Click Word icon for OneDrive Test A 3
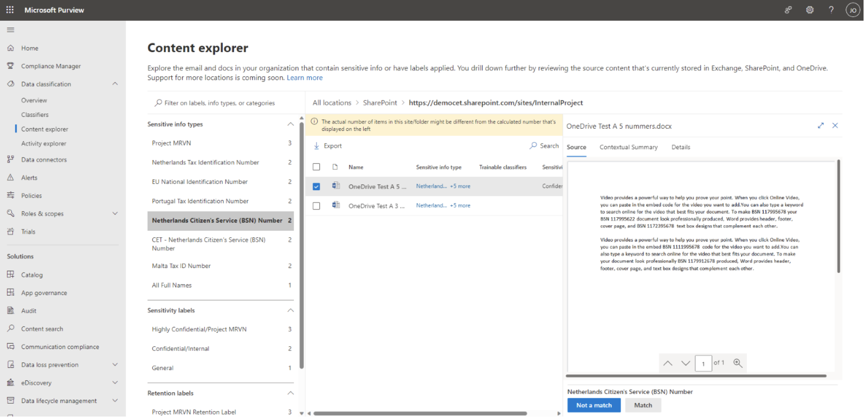 click(x=336, y=206)
